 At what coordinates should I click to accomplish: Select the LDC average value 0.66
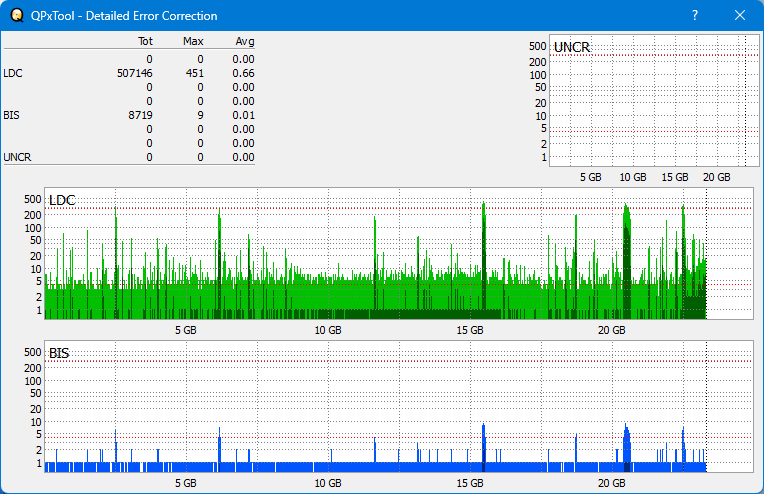243,73
